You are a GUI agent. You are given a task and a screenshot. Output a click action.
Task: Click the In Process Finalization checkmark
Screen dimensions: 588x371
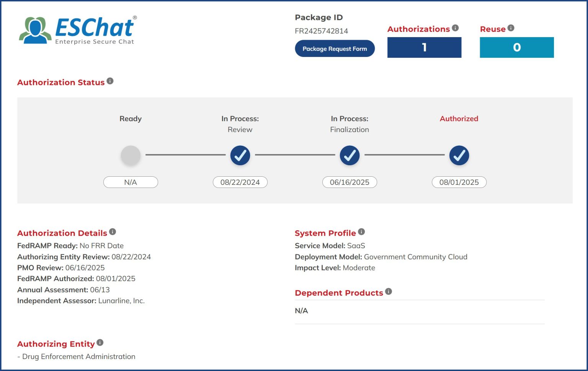point(350,155)
